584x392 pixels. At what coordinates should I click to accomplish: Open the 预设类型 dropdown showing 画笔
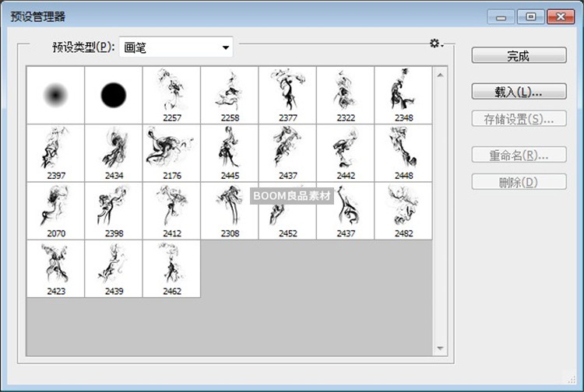click(x=176, y=47)
